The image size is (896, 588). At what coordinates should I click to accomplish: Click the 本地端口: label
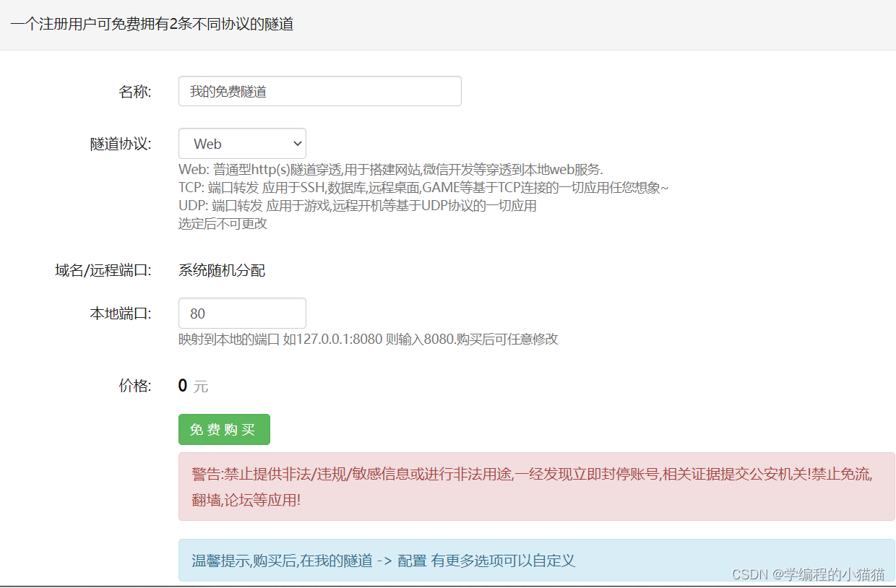pyautogui.click(x=121, y=314)
